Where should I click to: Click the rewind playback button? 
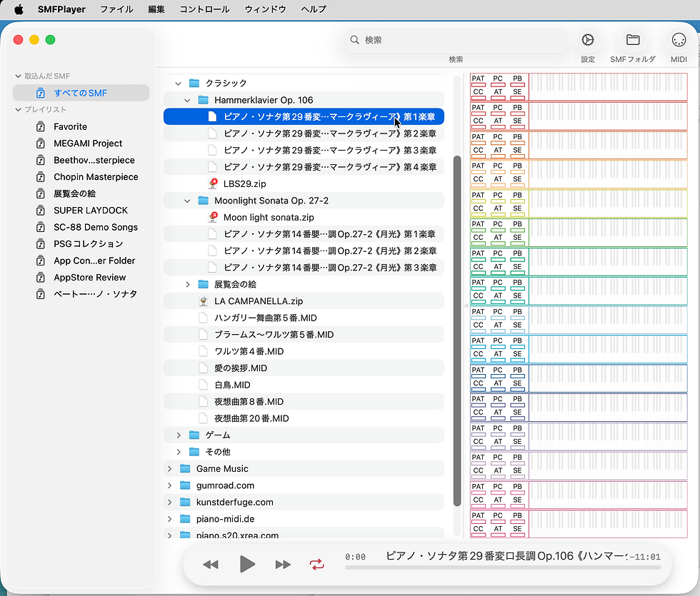pos(211,565)
